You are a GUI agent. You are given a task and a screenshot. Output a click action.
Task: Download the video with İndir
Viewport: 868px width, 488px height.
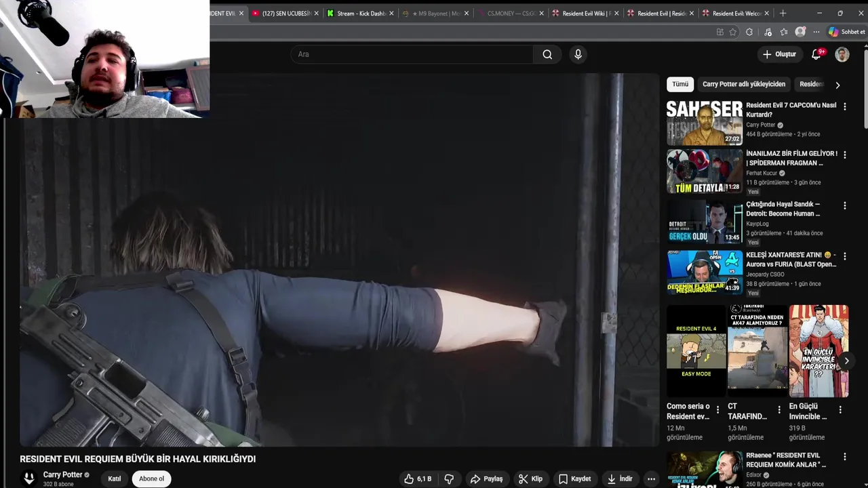(619, 479)
